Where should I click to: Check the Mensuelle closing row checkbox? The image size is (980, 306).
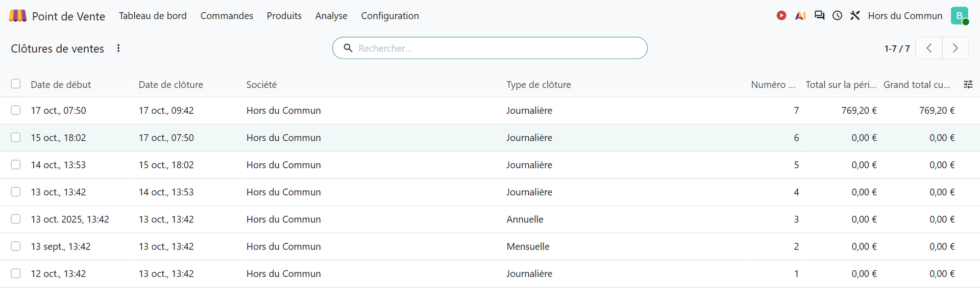(x=16, y=246)
